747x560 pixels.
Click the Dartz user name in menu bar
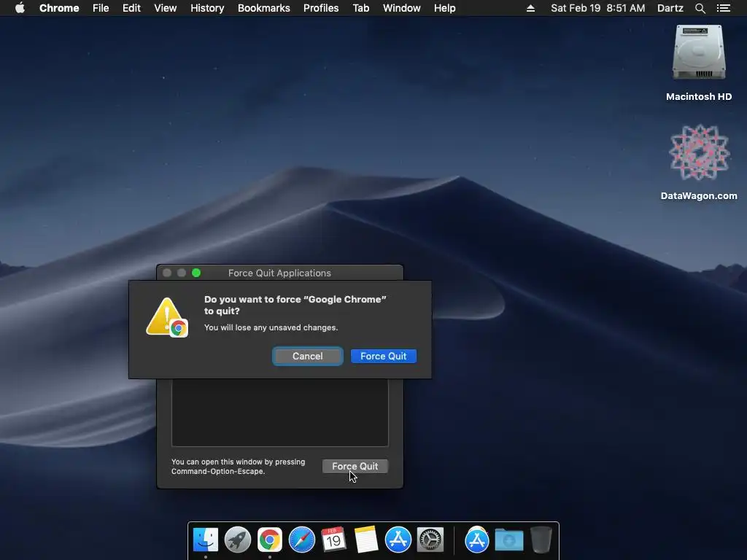coord(670,8)
